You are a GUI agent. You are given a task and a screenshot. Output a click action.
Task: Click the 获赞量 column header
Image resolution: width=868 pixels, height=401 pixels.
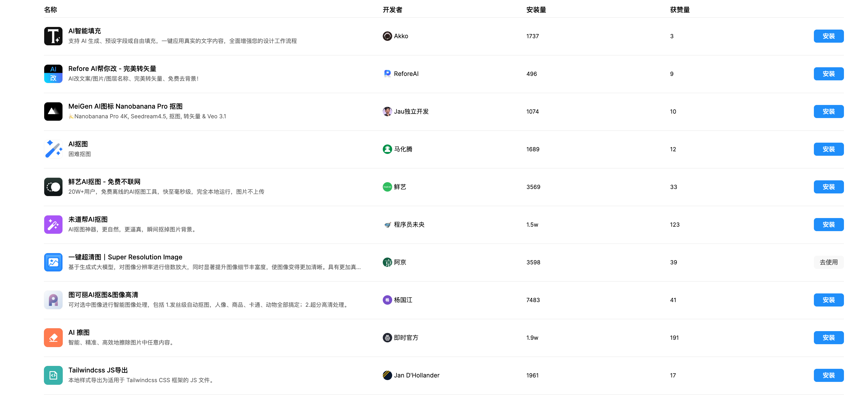point(679,10)
